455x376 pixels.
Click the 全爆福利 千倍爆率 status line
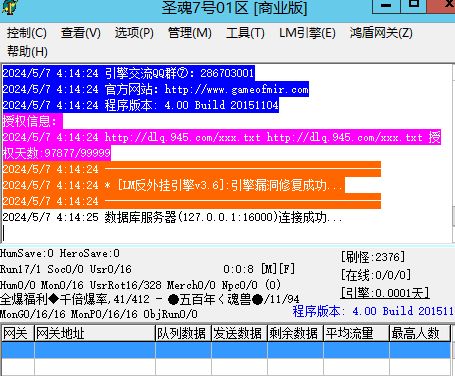(x=149, y=299)
